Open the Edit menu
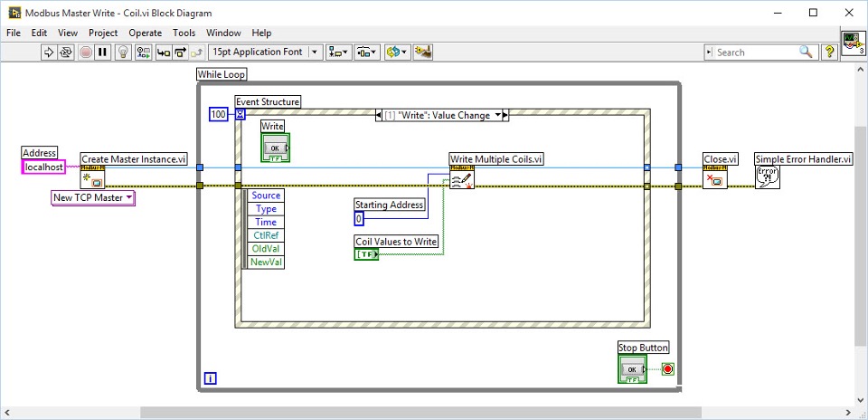Image resolution: width=868 pixels, height=420 pixels. coord(39,33)
